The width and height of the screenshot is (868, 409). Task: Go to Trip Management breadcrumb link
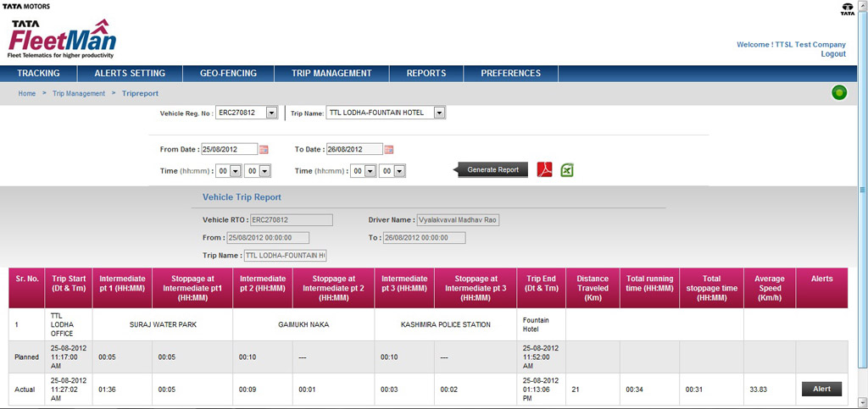click(79, 94)
